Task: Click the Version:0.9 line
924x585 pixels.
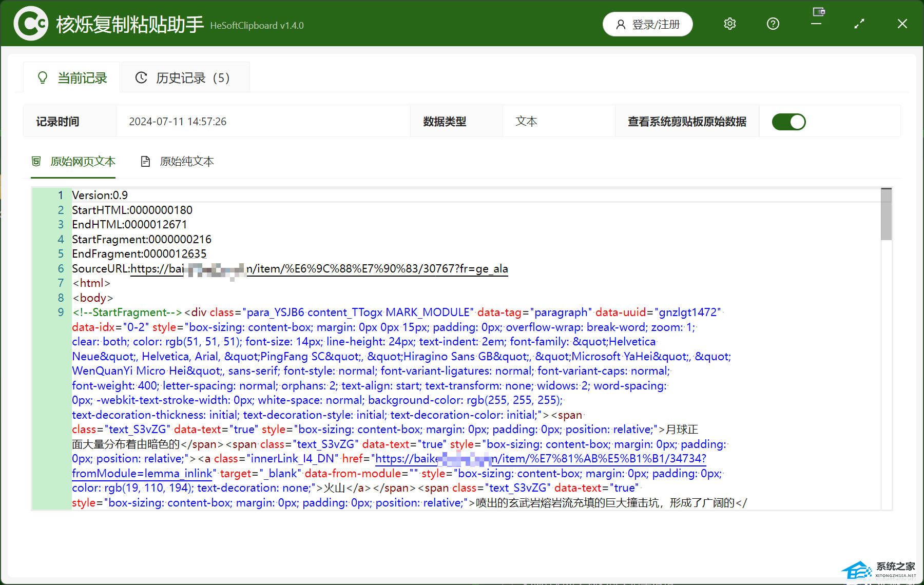Action: 100,196
